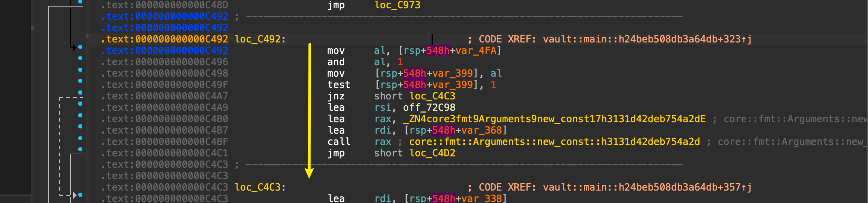Image resolution: width=868 pixels, height=203 pixels.
Task: Click the 'and' mnemonic at C496
Action: [336, 62]
